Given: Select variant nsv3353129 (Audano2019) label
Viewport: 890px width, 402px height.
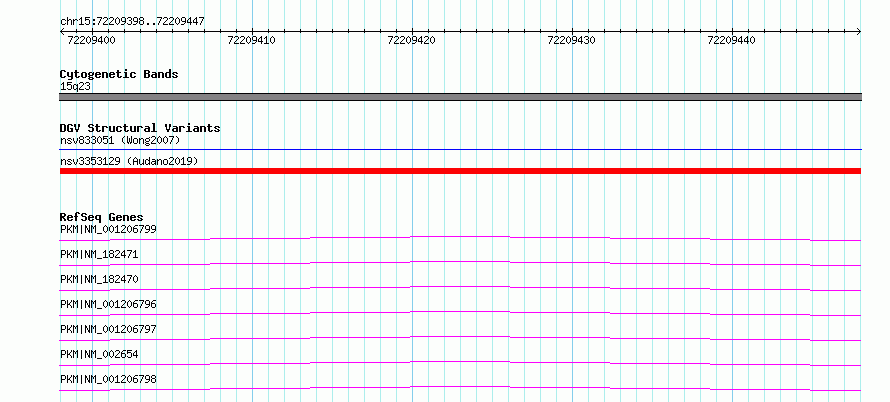Looking at the screenshot, I should (129, 161).
